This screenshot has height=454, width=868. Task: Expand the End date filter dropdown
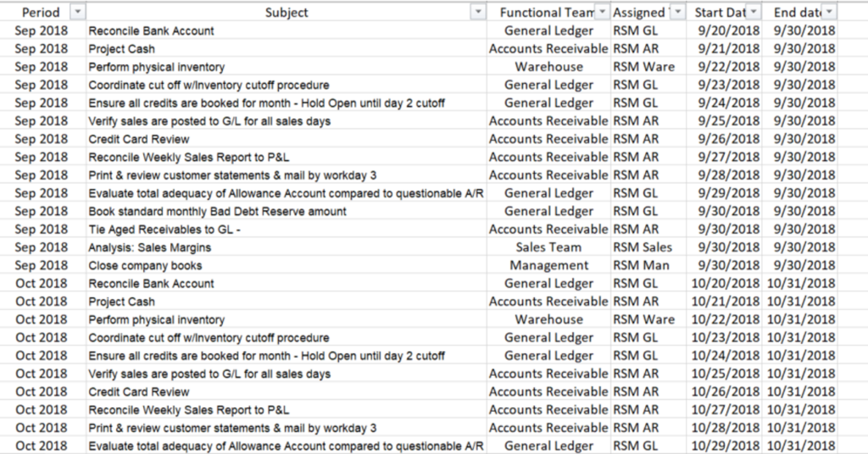[x=828, y=12]
